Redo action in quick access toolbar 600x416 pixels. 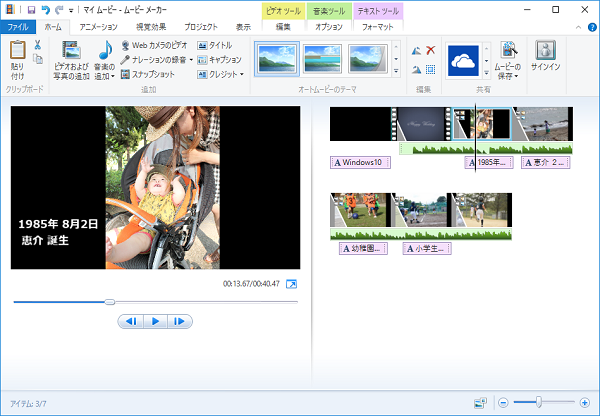59,10
